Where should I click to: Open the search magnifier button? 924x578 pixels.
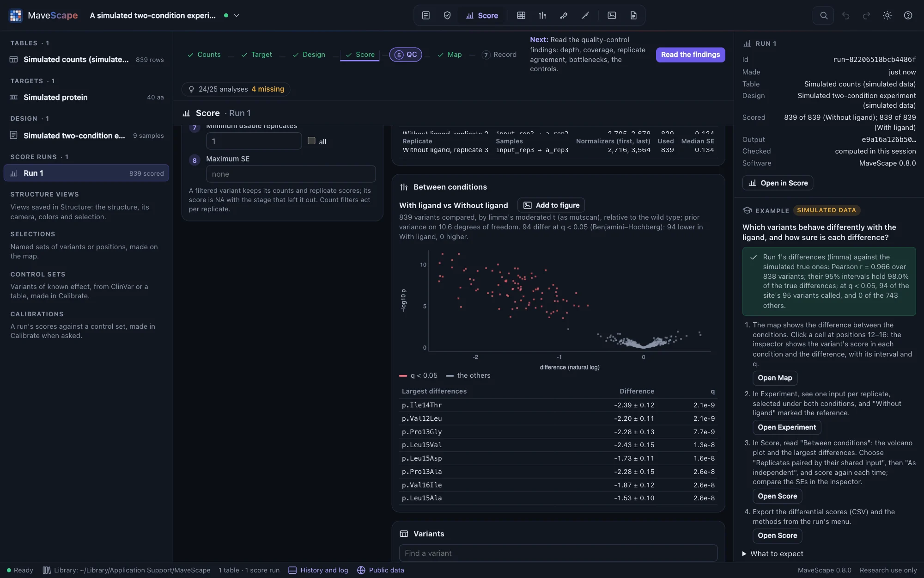pos(823,15)
